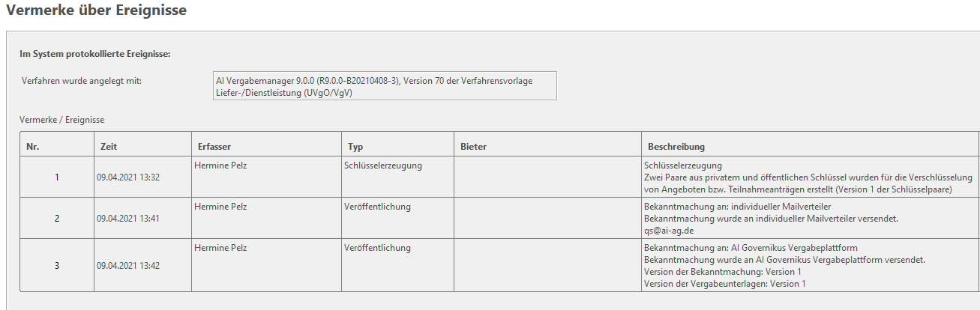Viewport: 980px width, 310px height.
Task: Select row number 2 cell
Action: coord(57,219)
